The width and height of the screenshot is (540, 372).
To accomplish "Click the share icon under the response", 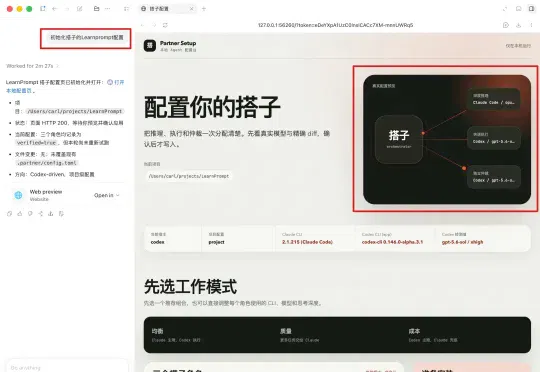I will tap(41, 214).
